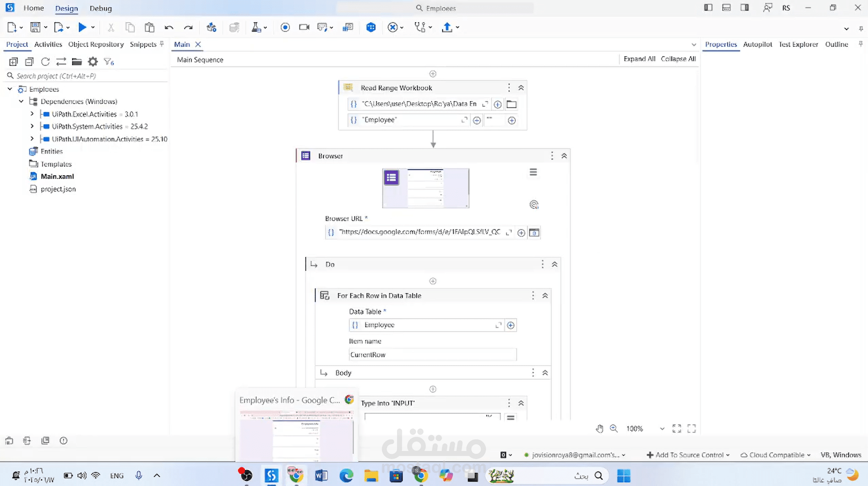Click fit to screen icon

click(x=677, y=428)
